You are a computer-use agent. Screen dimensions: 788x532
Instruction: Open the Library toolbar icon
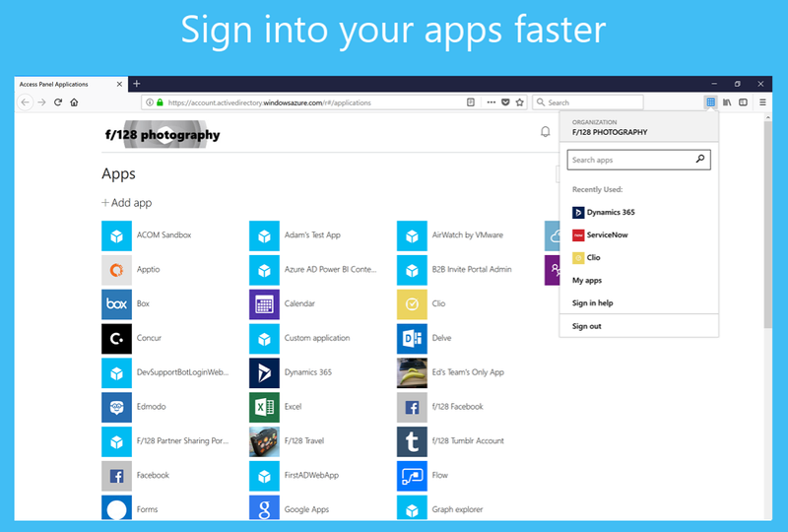coord(727,102)
